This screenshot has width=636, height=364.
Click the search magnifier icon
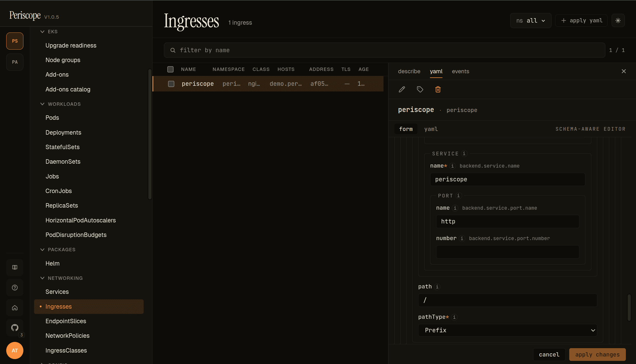pos(173,50)
